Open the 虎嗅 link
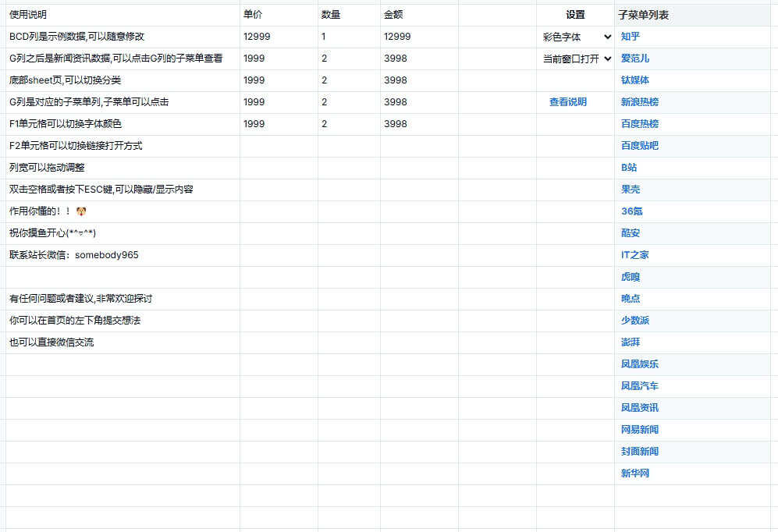The height and width of the screenshot is (532, 778). click(x=628, y=276)
